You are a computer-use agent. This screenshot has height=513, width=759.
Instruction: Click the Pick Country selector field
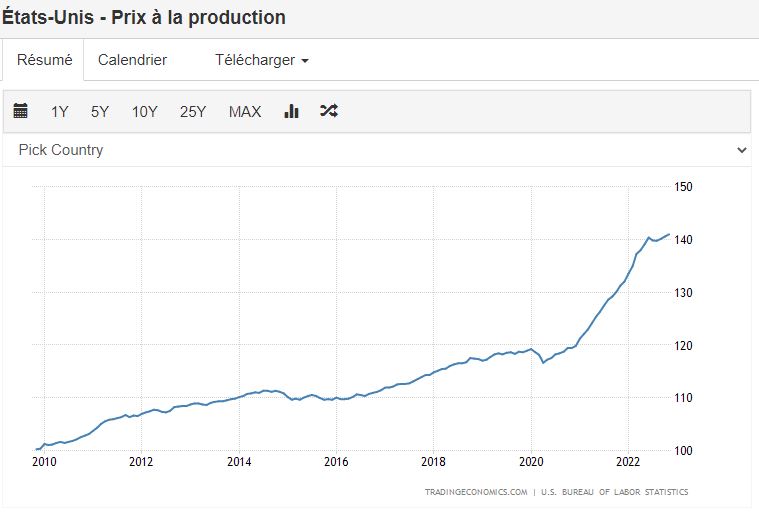click(x=370, y=150)
